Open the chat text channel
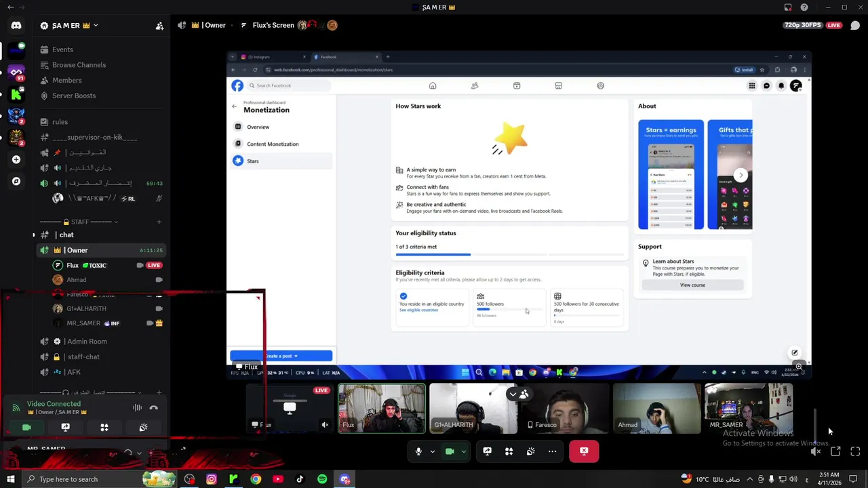 102,235
